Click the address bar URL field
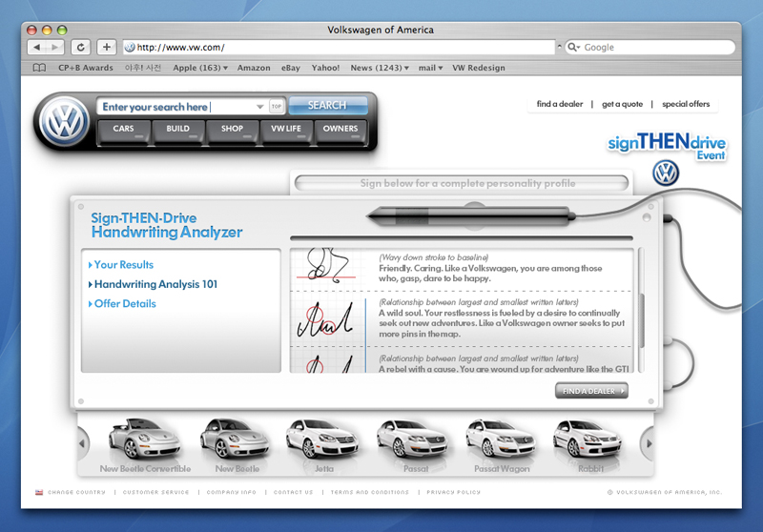The height and width of the screenshot is (532, 763). [340, 47]
